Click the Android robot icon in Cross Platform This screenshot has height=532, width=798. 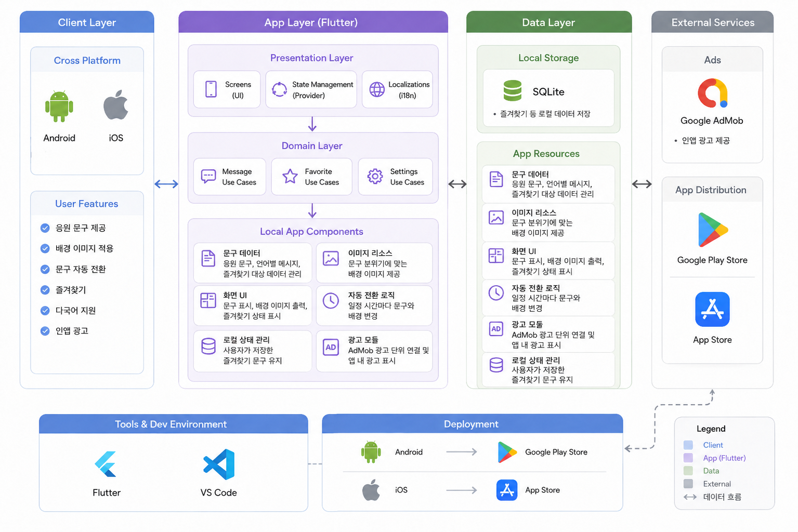(59, 107)
